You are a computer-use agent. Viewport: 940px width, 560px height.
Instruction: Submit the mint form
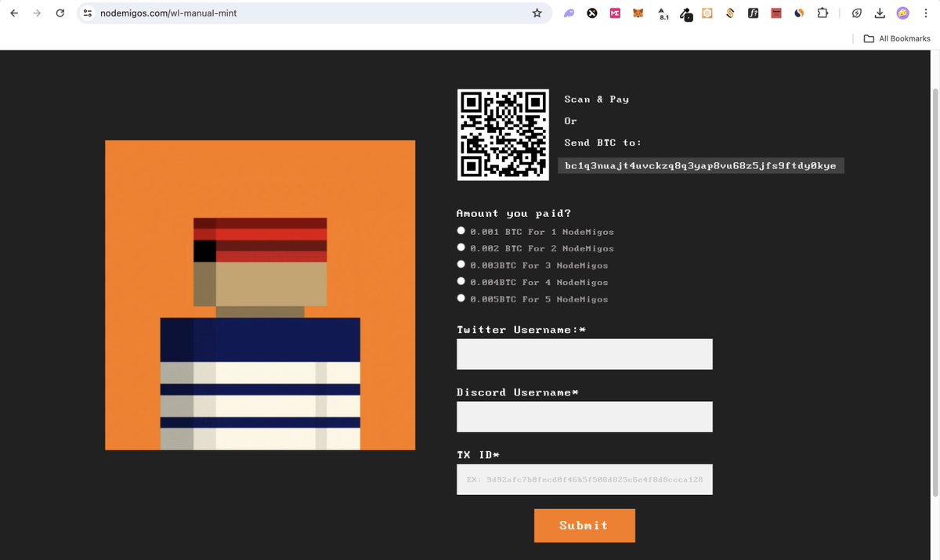(584, 526)
